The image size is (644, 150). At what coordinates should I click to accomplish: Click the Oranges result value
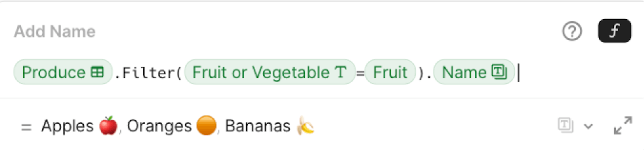tap(159, 126)
